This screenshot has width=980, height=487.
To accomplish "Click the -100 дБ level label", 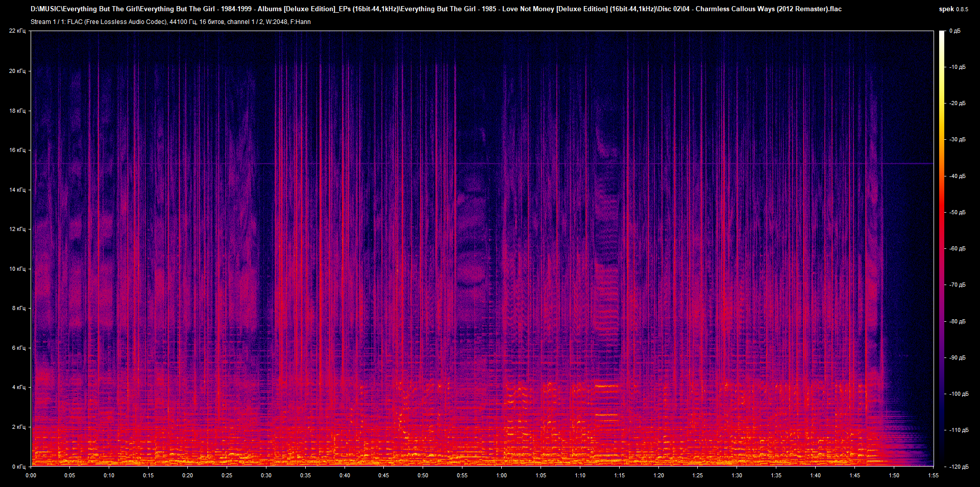I will (x=958, y=394).
